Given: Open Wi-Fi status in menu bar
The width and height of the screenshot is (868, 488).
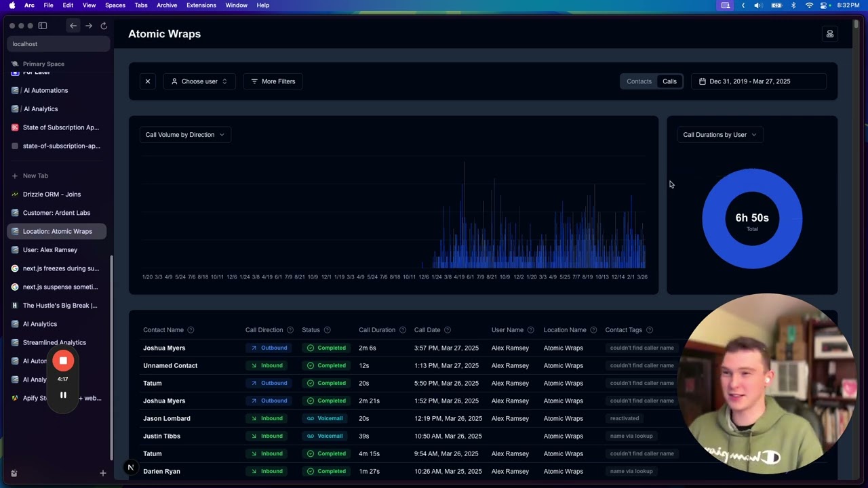Looking at the screenshot, I should [809, 5].
